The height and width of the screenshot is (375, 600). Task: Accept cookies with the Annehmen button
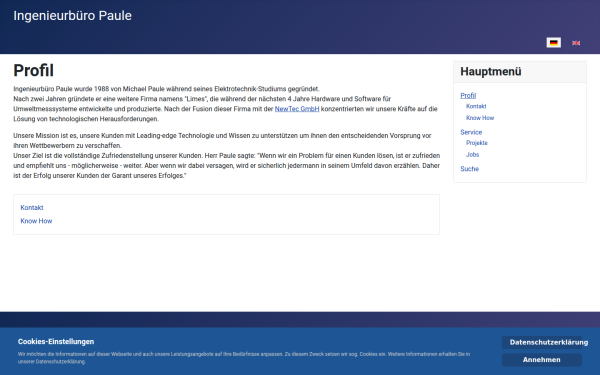click(542, 360)
